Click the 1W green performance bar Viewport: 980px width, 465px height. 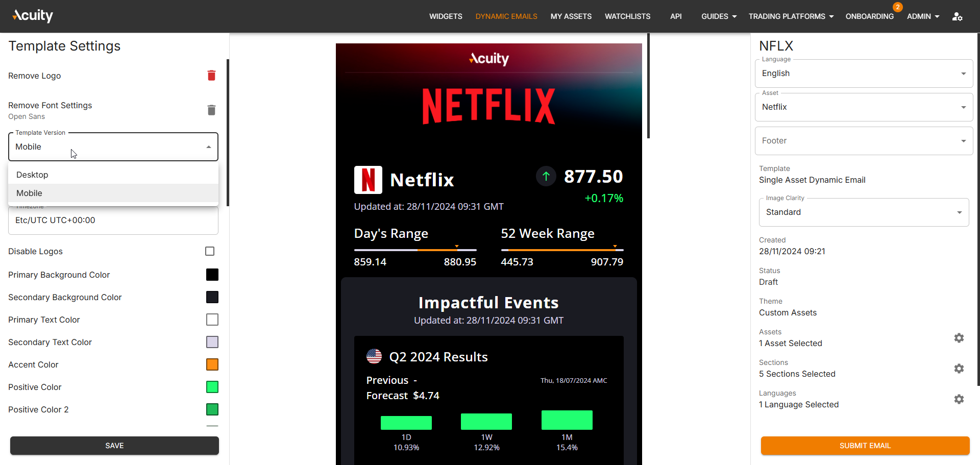point(486,422)
